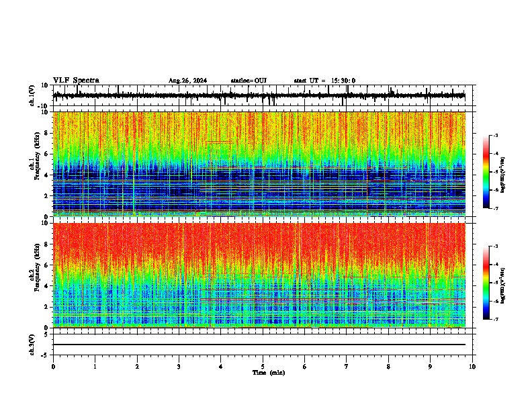Click the "Time (min)" axis label
Image resolution: width=532 pixels, height=411 pixels.
click(x=269, y=373)
